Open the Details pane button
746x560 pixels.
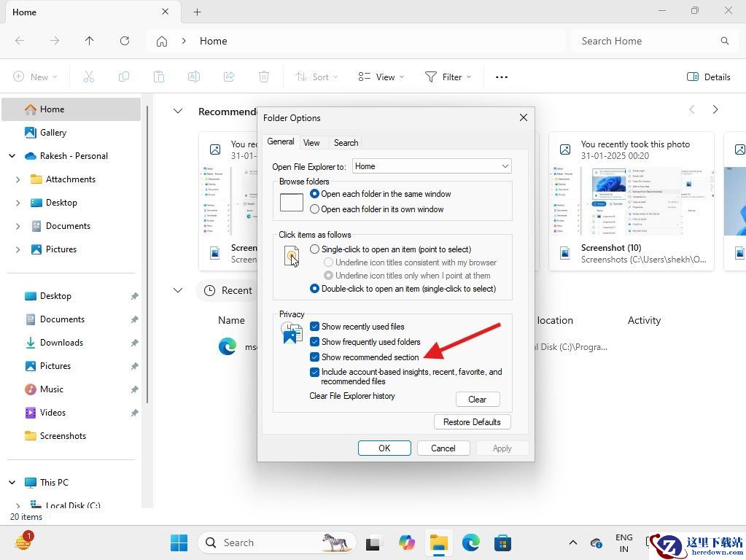pyautogui.click(x=709, y=77)
